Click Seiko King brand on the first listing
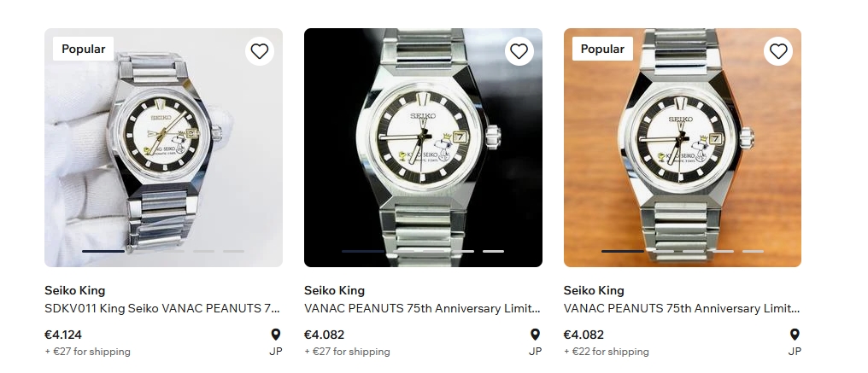 pos(75,290)
